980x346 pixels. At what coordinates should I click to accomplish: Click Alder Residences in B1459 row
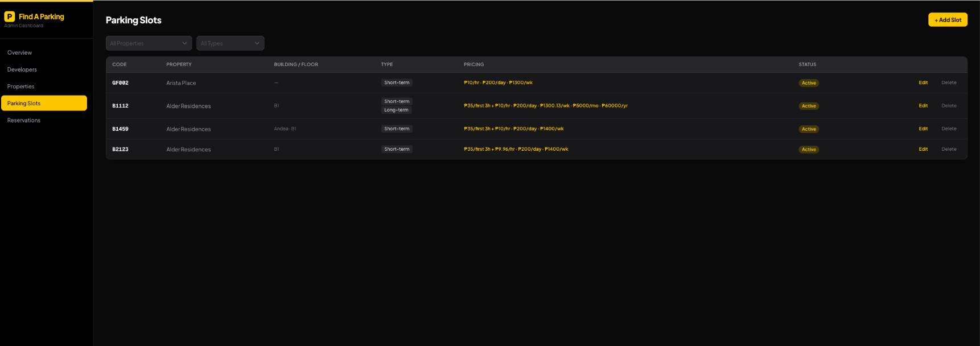[x=188, y=129]
